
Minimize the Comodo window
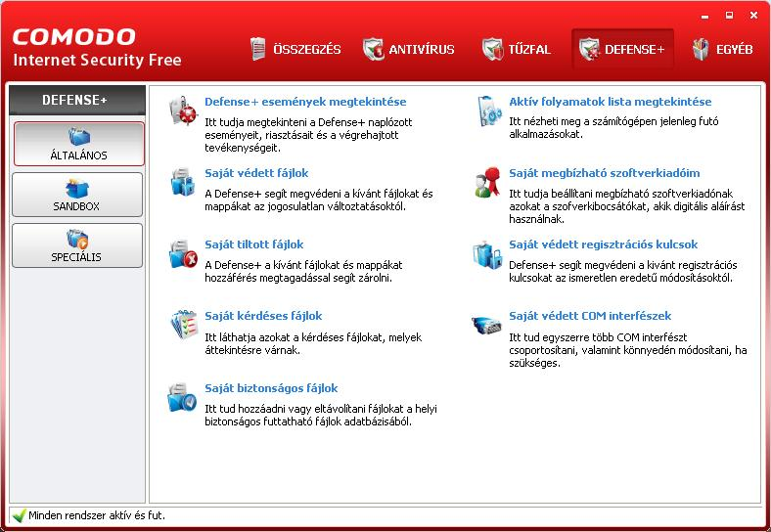705,16
